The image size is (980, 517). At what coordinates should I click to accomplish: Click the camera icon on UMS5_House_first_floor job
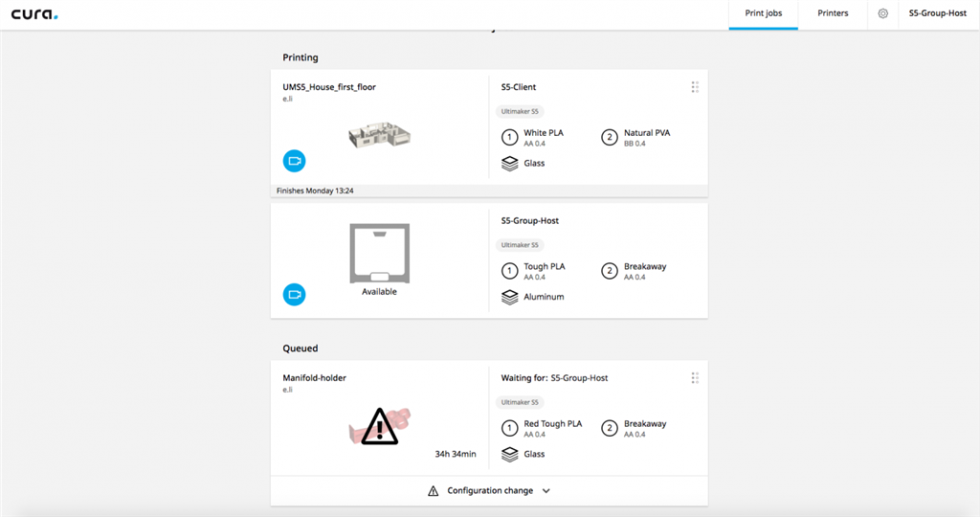coord(294,160)
